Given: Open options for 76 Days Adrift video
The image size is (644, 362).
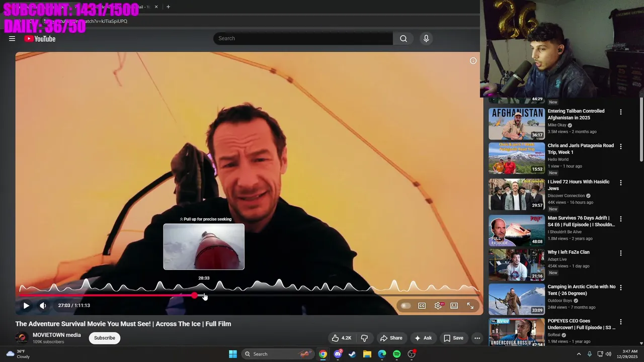Looking at the screenshot, I should click(x=620, y=219).
